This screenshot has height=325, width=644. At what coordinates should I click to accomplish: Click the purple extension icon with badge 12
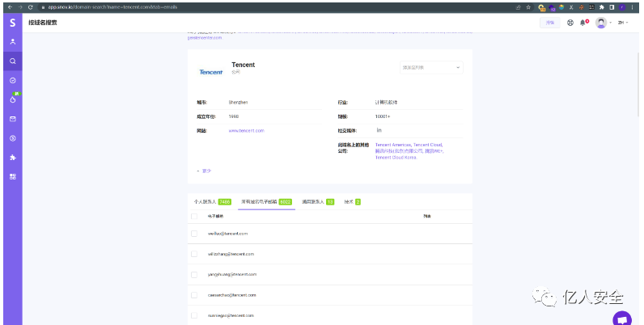(552, 7)
